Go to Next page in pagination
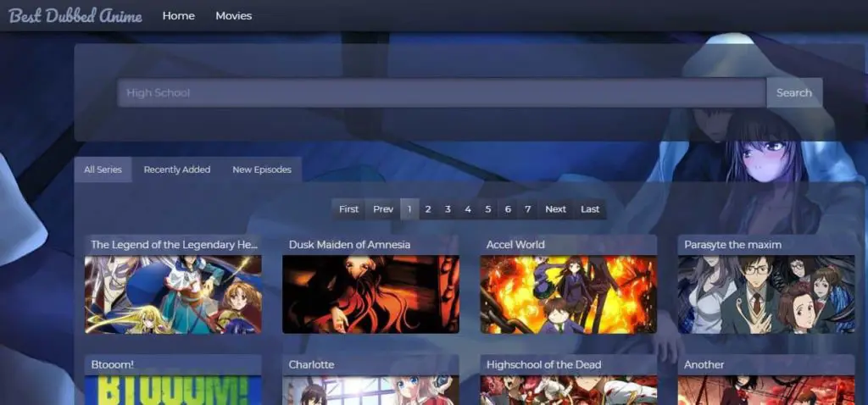The image size is (868, 405). pos(555,209)
